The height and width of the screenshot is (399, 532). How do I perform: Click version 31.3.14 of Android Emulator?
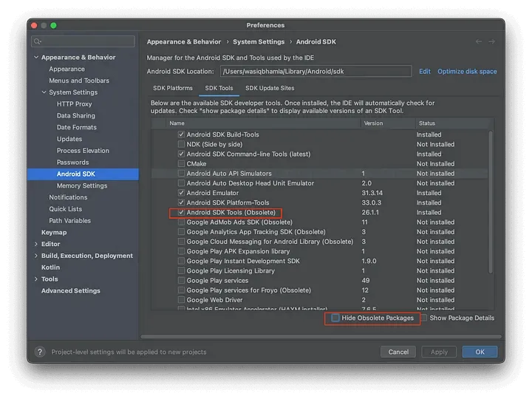[372, 193]
